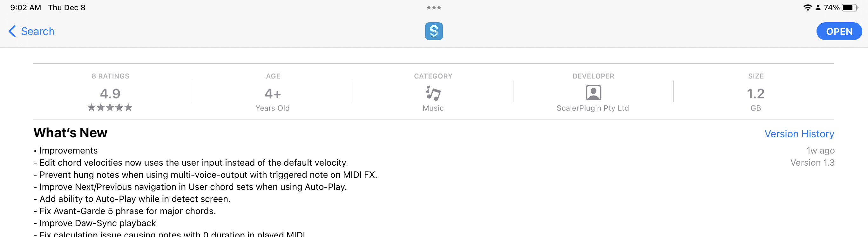Tap the What's New heading
This screenshot has width=868, height=237.
coord(71,133)
